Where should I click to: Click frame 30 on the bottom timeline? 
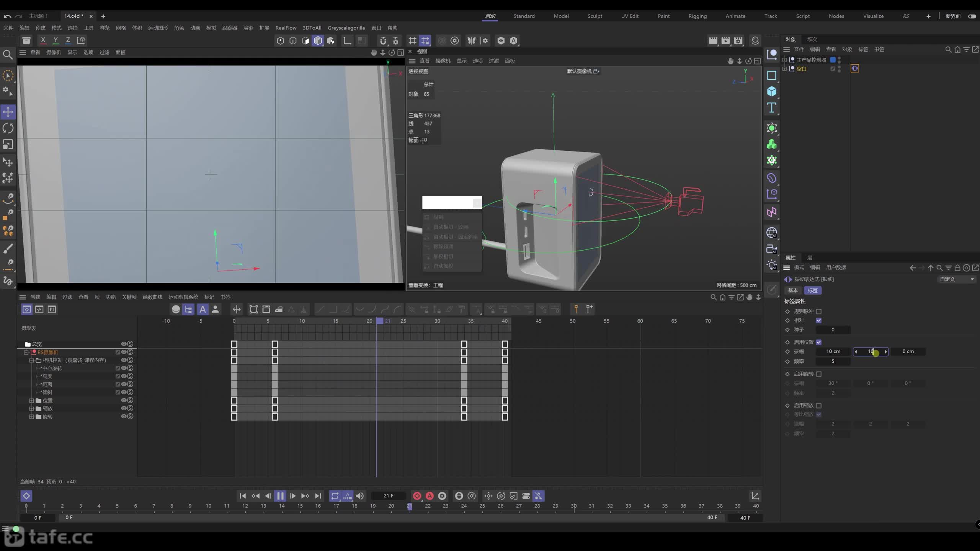pos(574,506)
